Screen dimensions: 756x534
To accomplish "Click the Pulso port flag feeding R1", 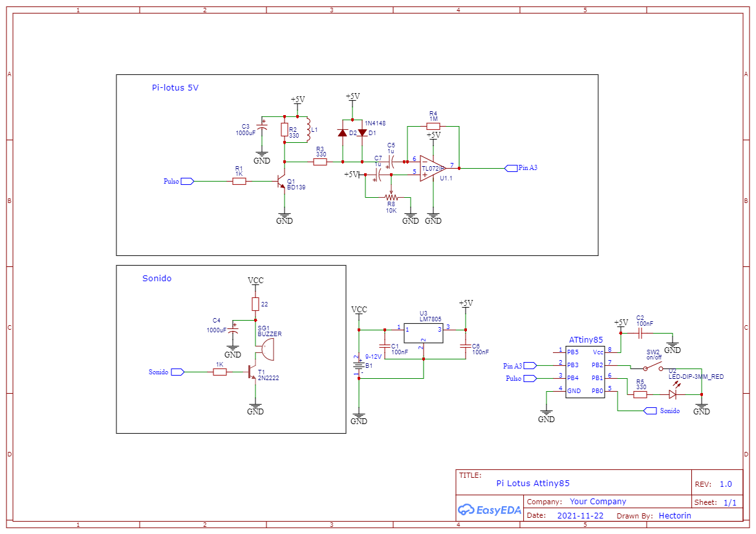I will (187, 181).
